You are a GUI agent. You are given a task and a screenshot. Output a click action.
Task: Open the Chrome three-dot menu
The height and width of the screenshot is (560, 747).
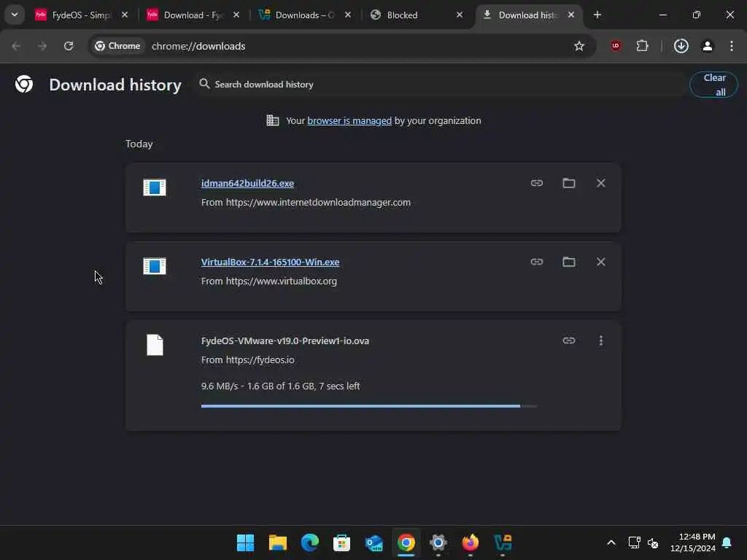731,46
